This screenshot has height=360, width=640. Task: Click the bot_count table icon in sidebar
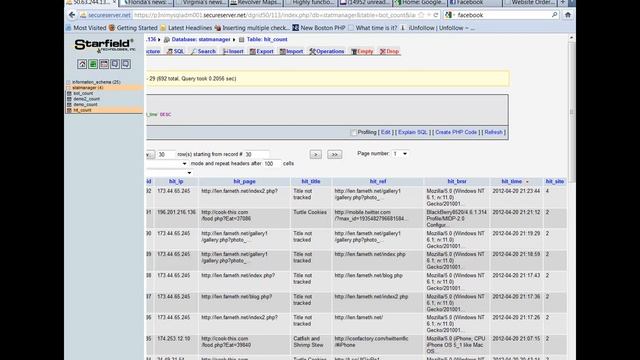[69, 93]
